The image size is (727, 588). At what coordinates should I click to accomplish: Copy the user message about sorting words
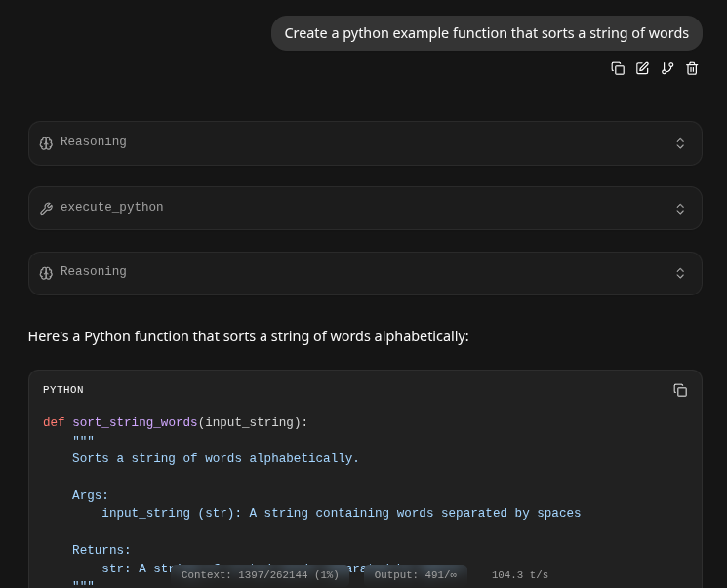(x=618, y=68)
